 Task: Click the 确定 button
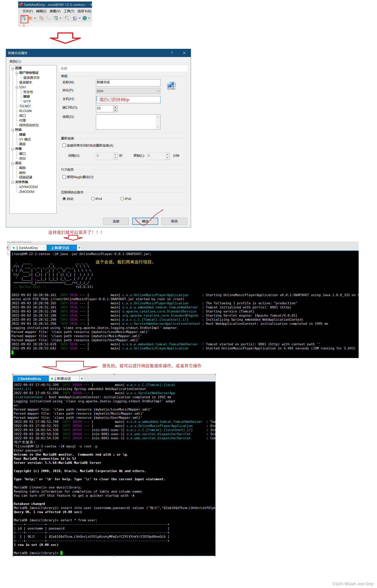(145, 222)
